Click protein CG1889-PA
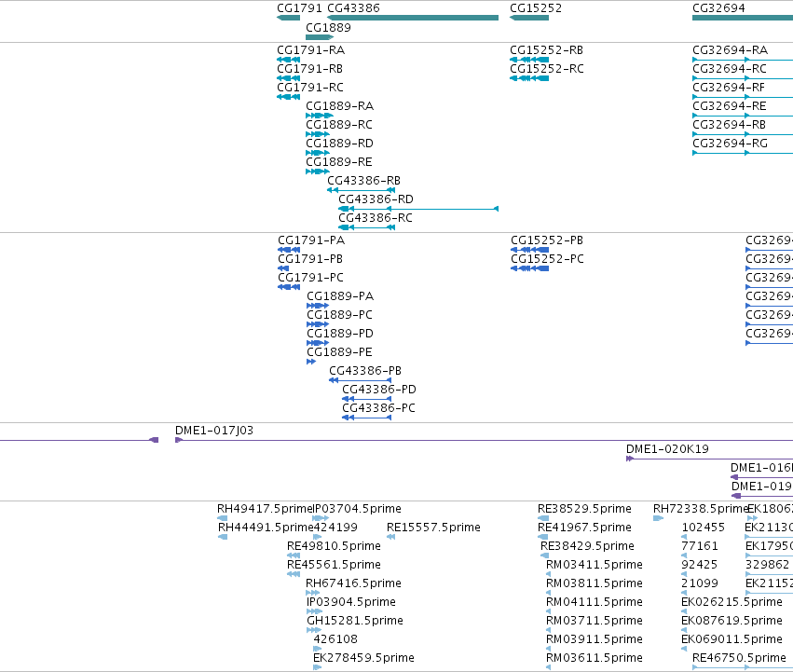Viewport: 793px width, 672px height. pos(340,296)
